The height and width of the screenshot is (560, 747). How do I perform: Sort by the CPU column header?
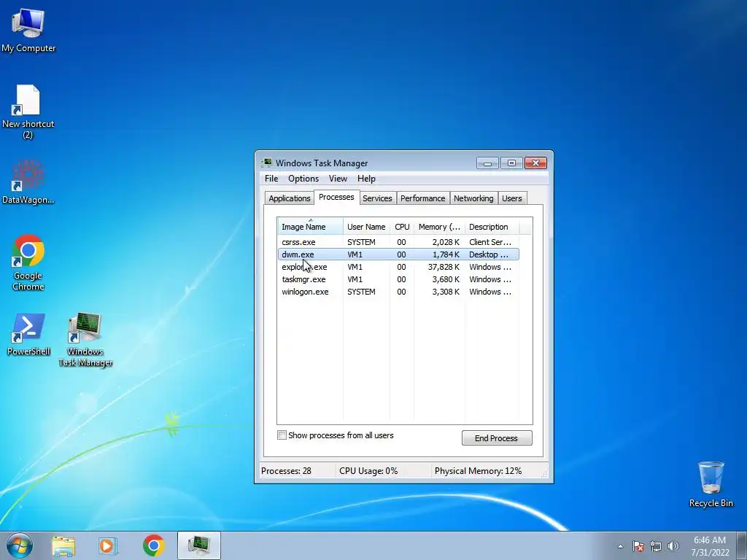[402, 227]
